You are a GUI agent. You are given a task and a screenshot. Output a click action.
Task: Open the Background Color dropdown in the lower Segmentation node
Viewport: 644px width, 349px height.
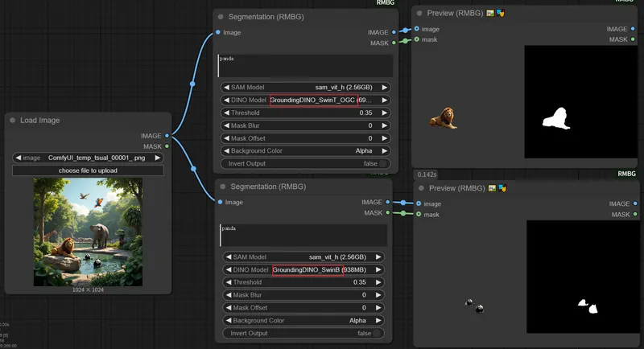coord(303,320)
